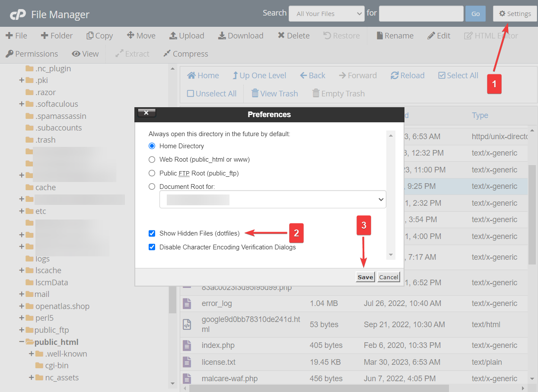Image resolution: width=538 pixels, height=392 pixels.
Task: Collapse the public_html folder tree
Action: tap(22, 342)
